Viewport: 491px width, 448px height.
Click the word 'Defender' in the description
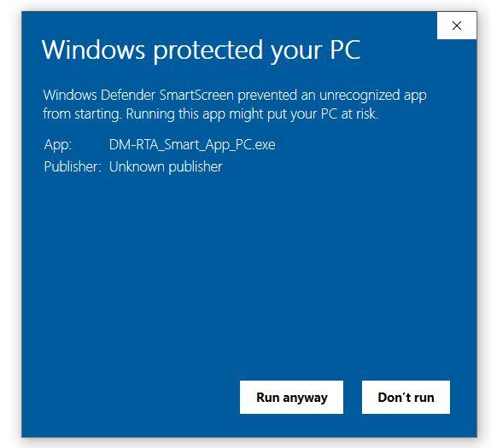coord(128,95)
